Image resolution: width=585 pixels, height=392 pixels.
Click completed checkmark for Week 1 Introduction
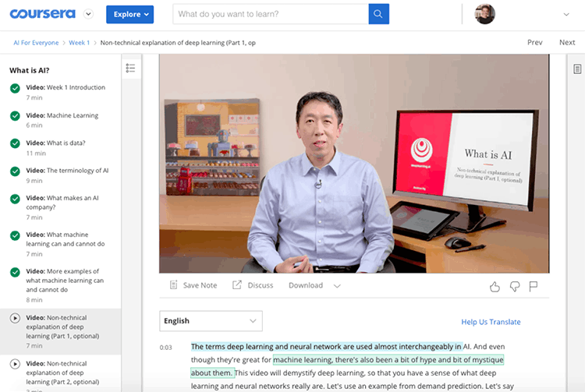15,88
